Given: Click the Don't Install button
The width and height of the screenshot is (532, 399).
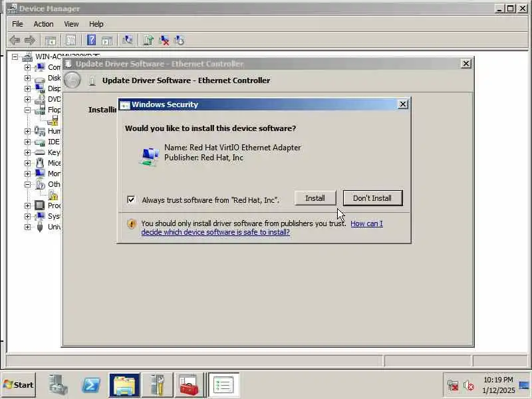Looking at the screenshot, I should [372, 198].
